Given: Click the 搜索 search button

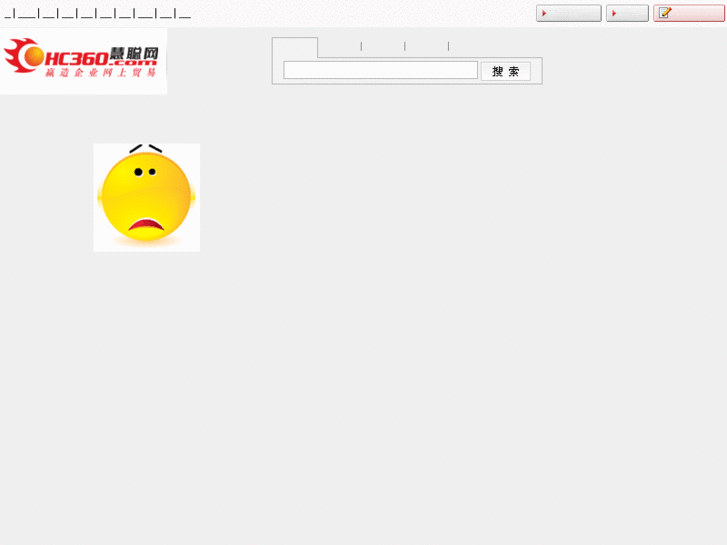Looking at the screenshot, I should pyautogui.click(x=505, y=71).
